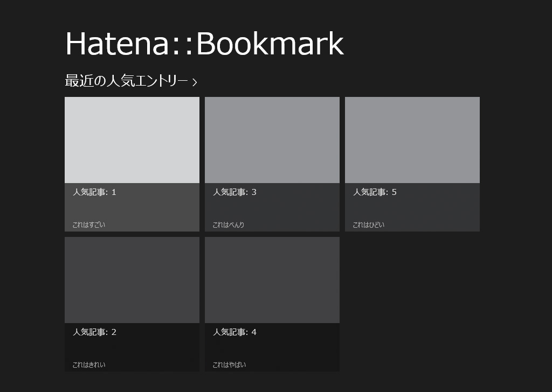The height and width of the screenshot is (392, 552).
Task: Open the tile thumbnail for 人気記事: 4
Action: [272, 280]
